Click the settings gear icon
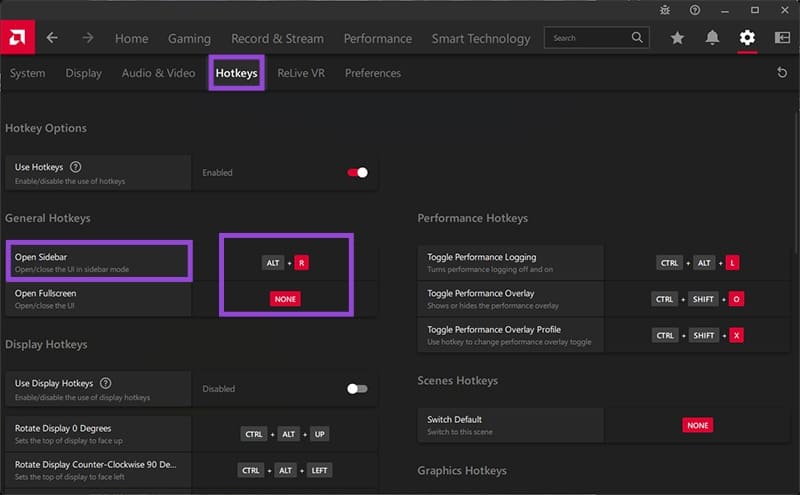Viewport: 800px width, 495px height. tap(747, 38)
